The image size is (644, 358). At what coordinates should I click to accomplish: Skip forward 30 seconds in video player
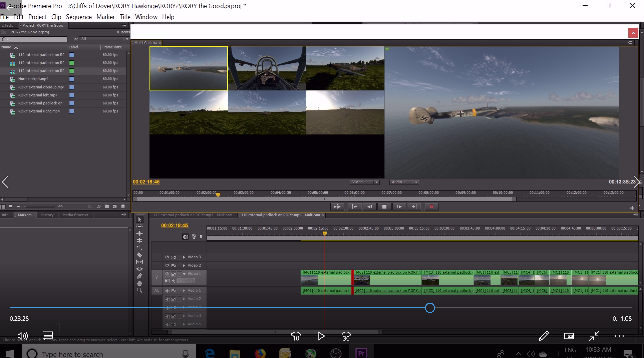346,336
